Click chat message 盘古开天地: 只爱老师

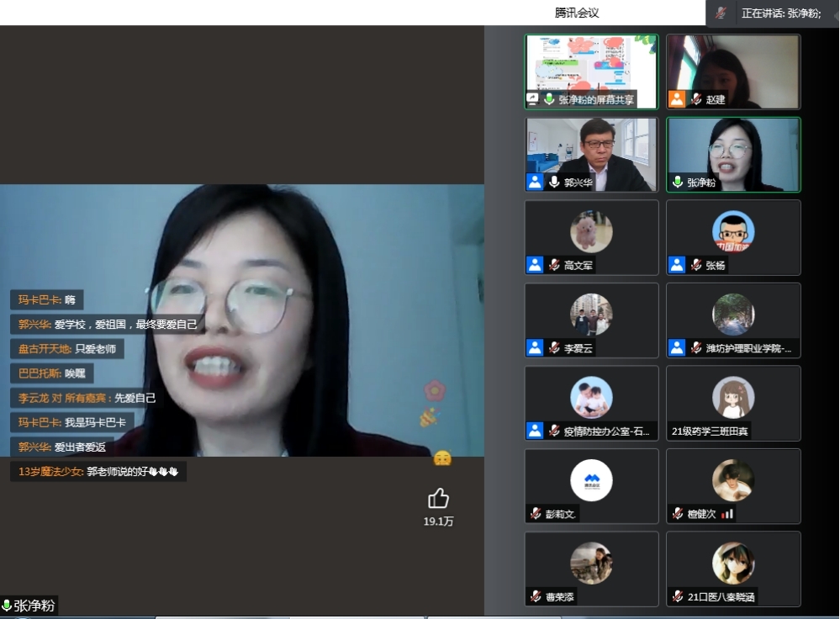coord(67,349)
